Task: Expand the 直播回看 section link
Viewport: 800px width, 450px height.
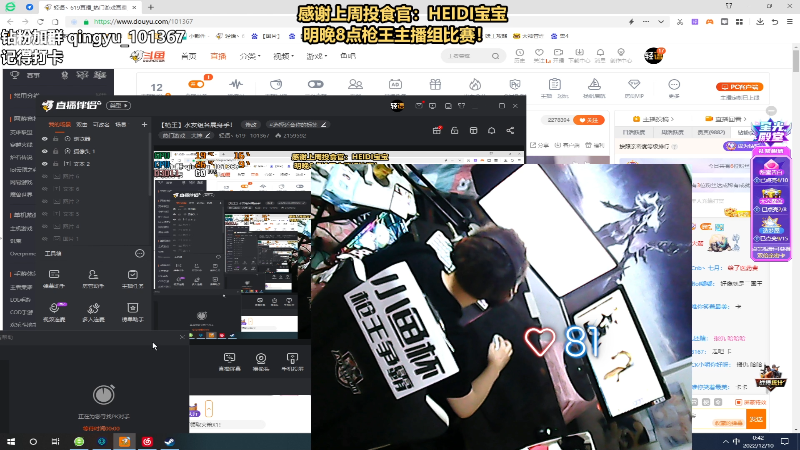Action: (x=727, y=119)
